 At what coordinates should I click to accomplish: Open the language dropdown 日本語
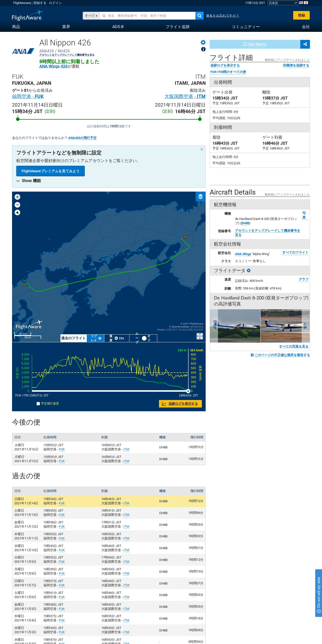click(283, 3)
